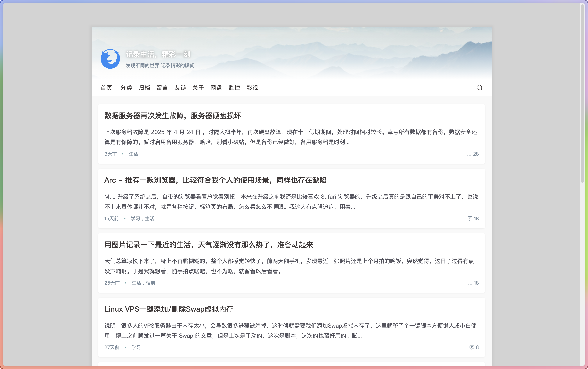This screenshot has width=588, height=369.
Task: Visit the 友链 page
Action: click(180, 88)
